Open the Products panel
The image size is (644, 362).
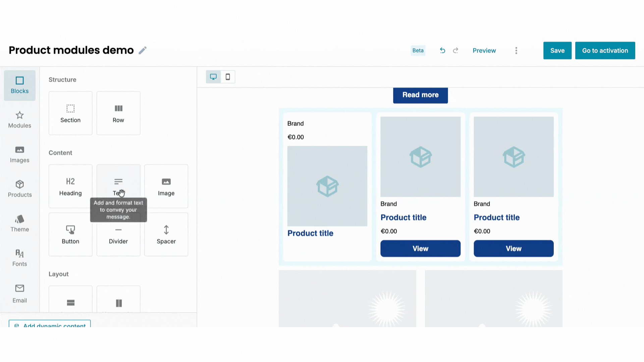click(x=19, y=189)
